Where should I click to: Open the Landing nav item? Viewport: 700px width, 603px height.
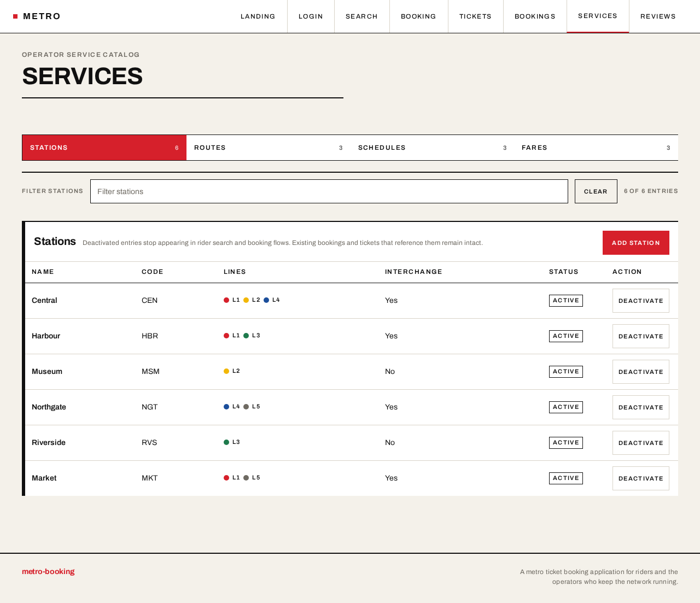click(258, 16)
